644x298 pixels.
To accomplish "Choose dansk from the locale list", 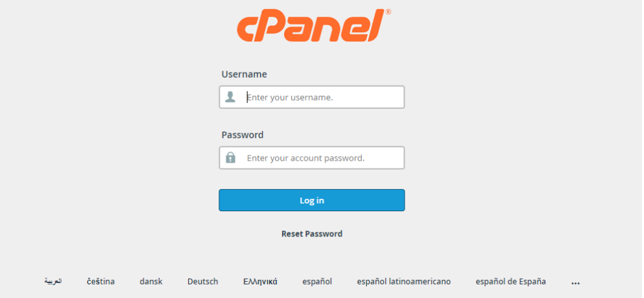I will pyautogui.click(x=150, y=282).
